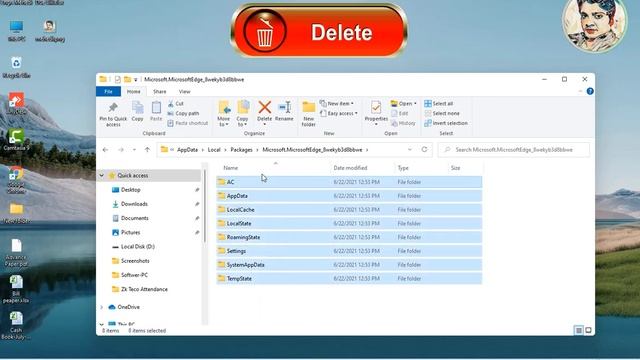
Task: Switch to large icons view in the status bar
Action: pyautogui.click(x=588, y=330)
